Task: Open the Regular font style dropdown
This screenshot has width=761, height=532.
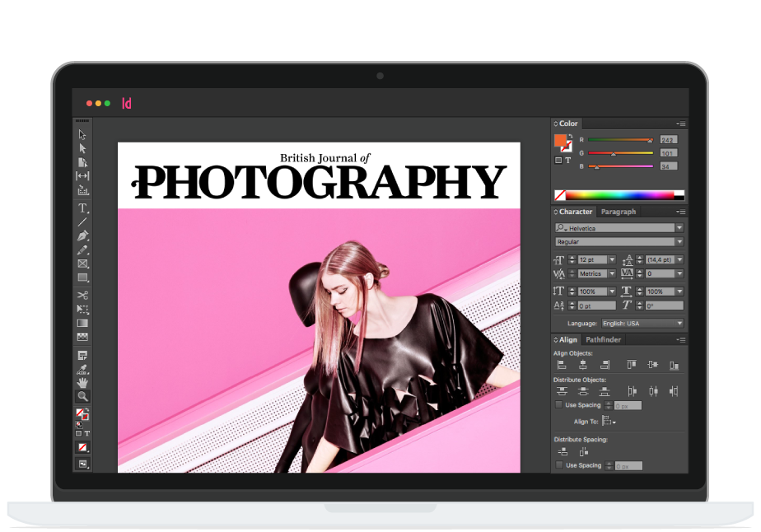Action: (679, 241)
